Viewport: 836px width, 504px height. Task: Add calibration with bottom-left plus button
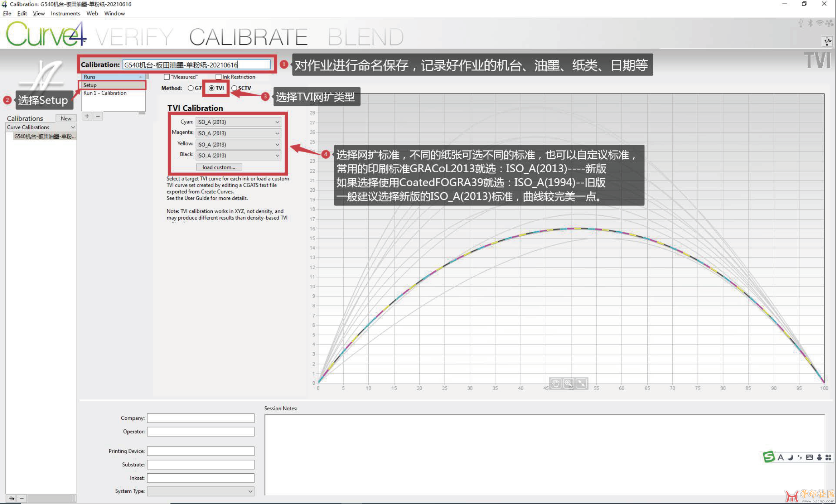pyautogui.click(x=11, y=498)
